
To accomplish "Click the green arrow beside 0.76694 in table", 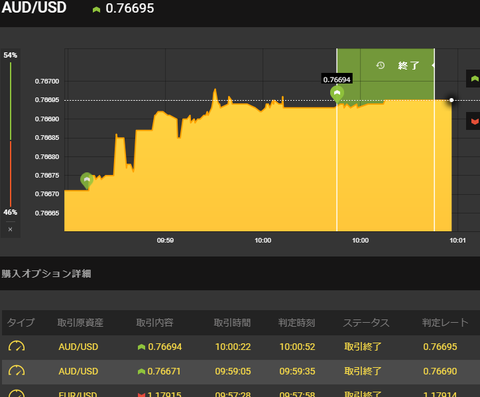I will 141,347.
